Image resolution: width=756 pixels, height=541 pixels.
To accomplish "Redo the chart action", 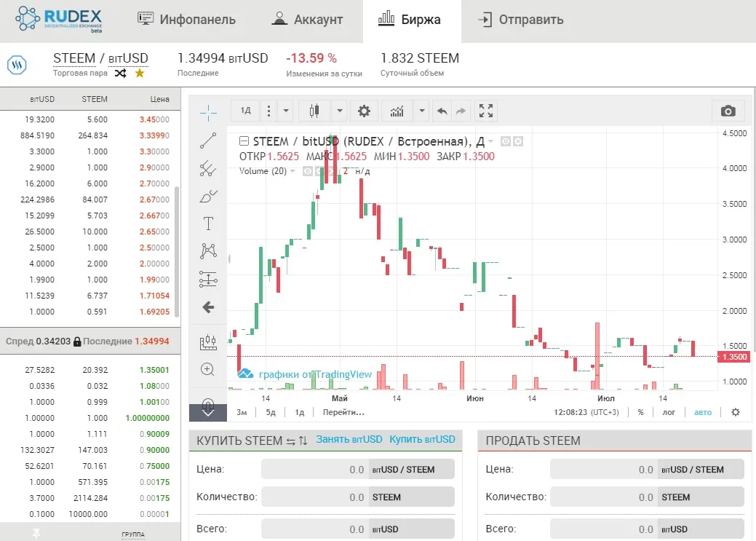I will [x=461, y=111].
